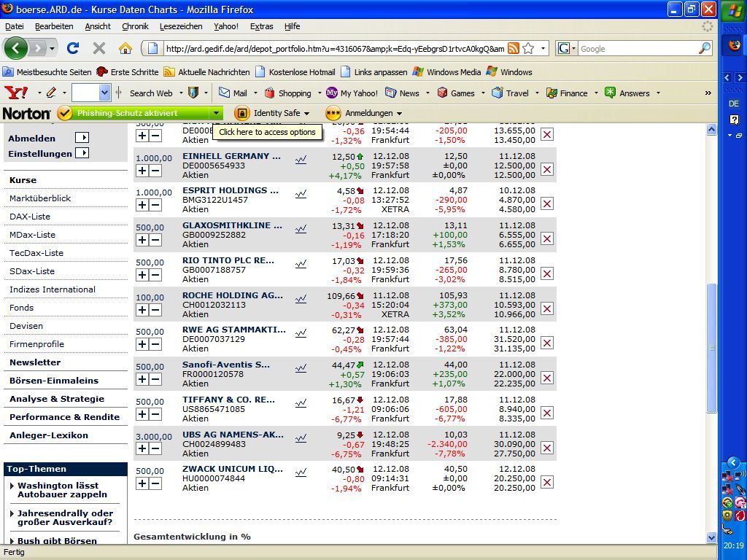This screenshot has width=747, height=560.
Task: Increase EINHELL GERMANY quantity with plus button
Action: (x=142, y=171)
